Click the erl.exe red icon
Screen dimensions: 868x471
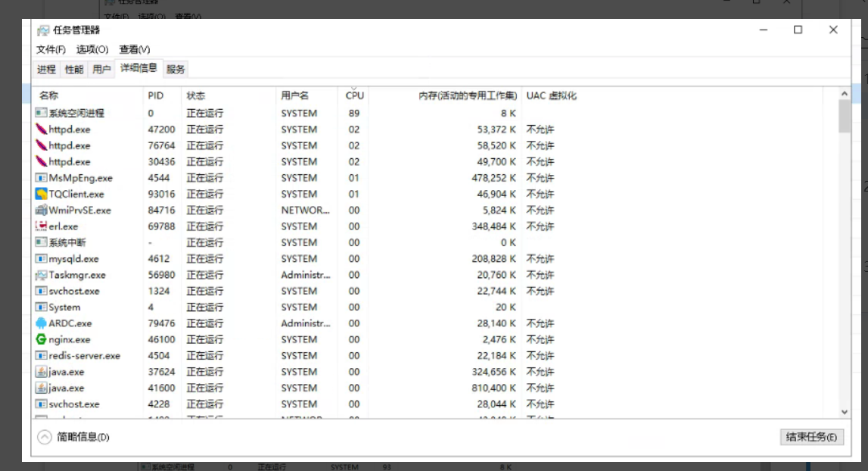coord(41,226)
